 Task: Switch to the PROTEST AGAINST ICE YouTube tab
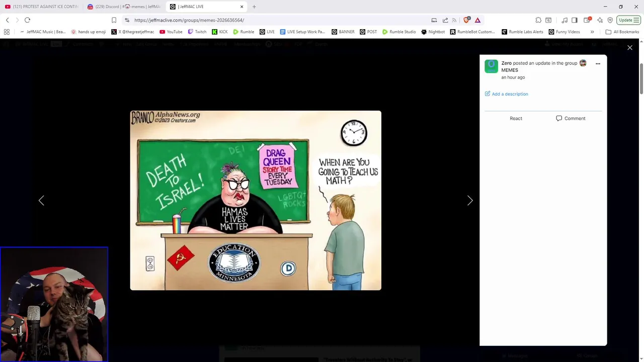tap(41, 7)
